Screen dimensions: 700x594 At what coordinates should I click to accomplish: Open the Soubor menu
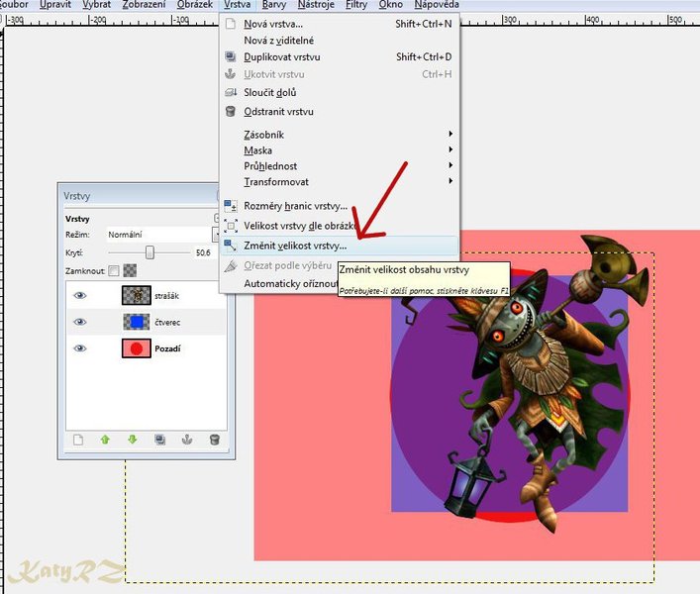[14, 5]
